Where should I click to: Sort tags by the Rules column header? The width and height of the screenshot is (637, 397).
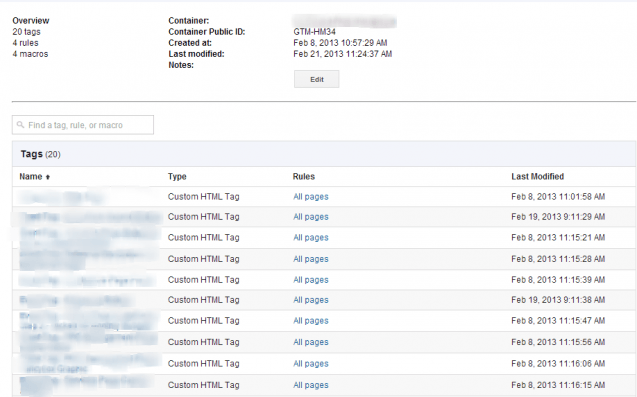point(304,177)
